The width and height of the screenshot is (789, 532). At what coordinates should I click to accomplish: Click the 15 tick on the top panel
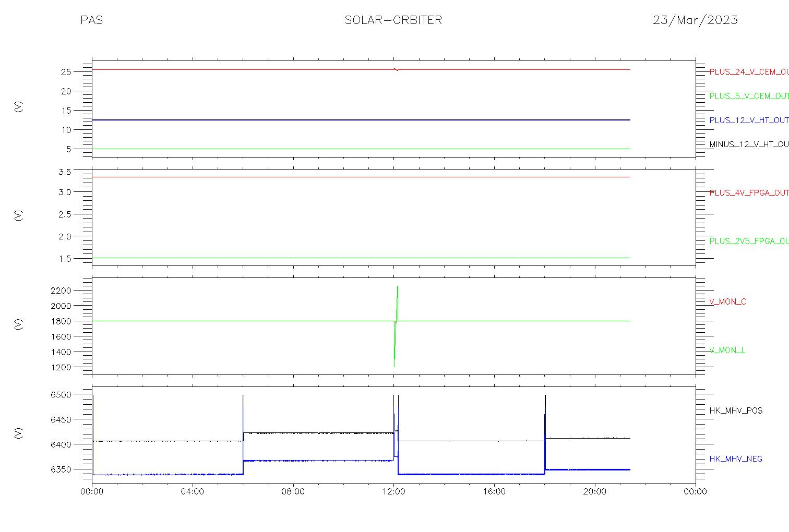point(66,111)
